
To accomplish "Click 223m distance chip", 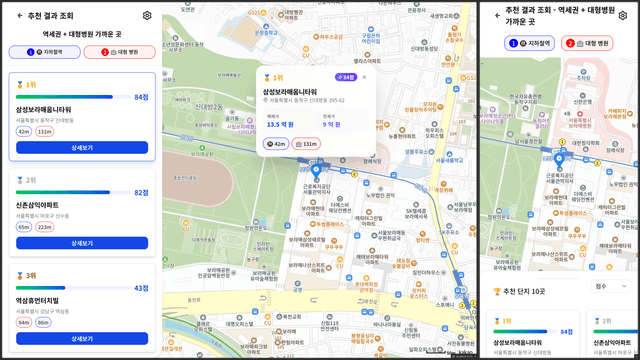I will coord(44,227).
